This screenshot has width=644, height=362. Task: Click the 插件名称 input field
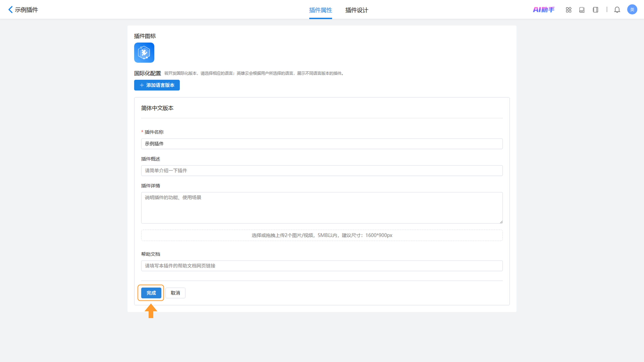click(322, 144)
